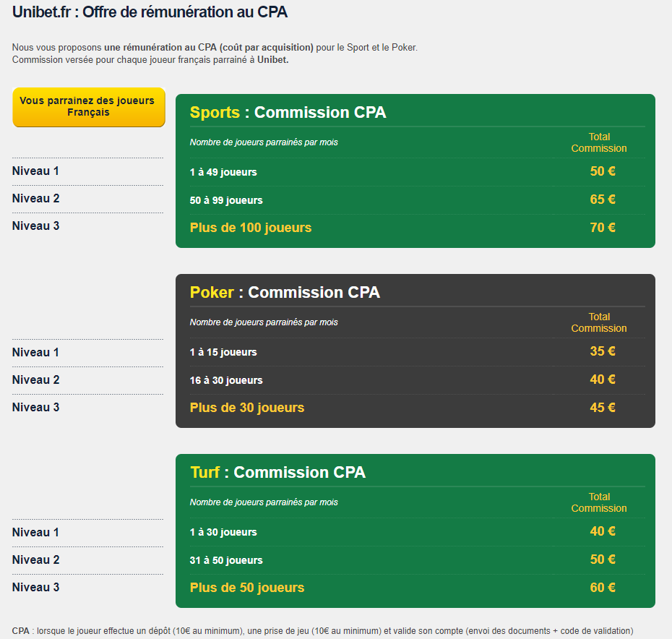Select the '1 à 30 joueurs' Turf row
Screen dimensions: 672x639
tap(223, 532)
